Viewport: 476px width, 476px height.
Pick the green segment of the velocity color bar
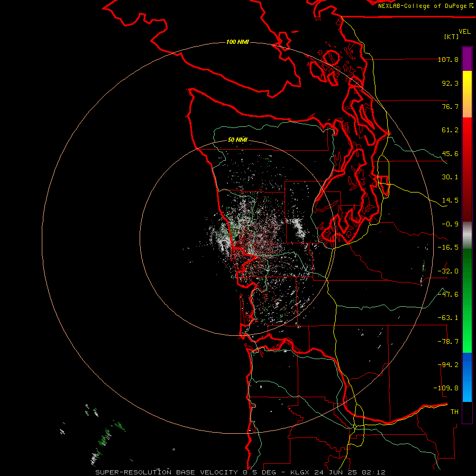pyautogui.click(x=467, y=300)
